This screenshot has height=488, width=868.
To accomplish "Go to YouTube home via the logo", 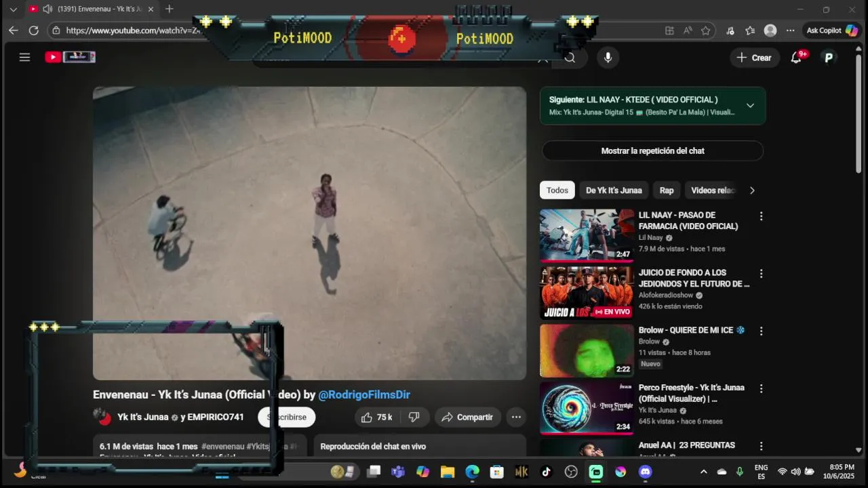I will pos(71,57).
